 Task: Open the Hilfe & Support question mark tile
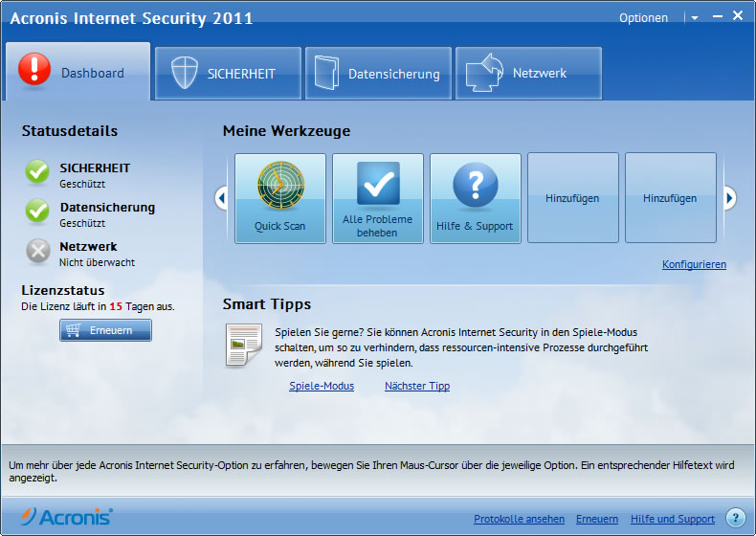coord(475,198)
